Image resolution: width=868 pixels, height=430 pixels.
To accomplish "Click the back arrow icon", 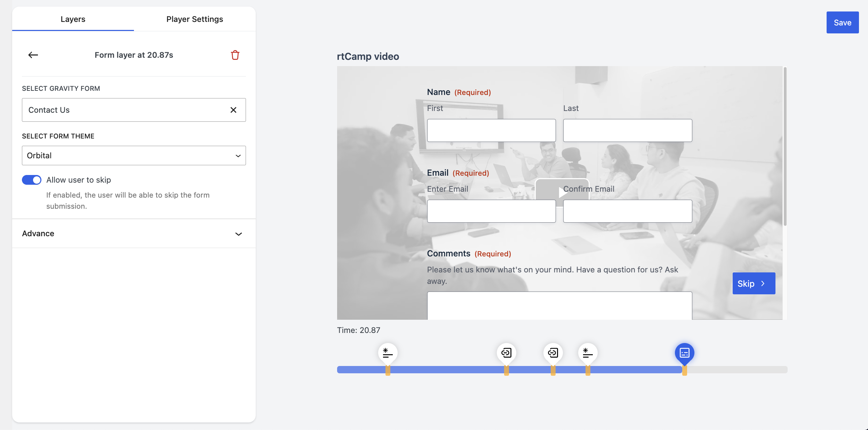I will point(33,55).
